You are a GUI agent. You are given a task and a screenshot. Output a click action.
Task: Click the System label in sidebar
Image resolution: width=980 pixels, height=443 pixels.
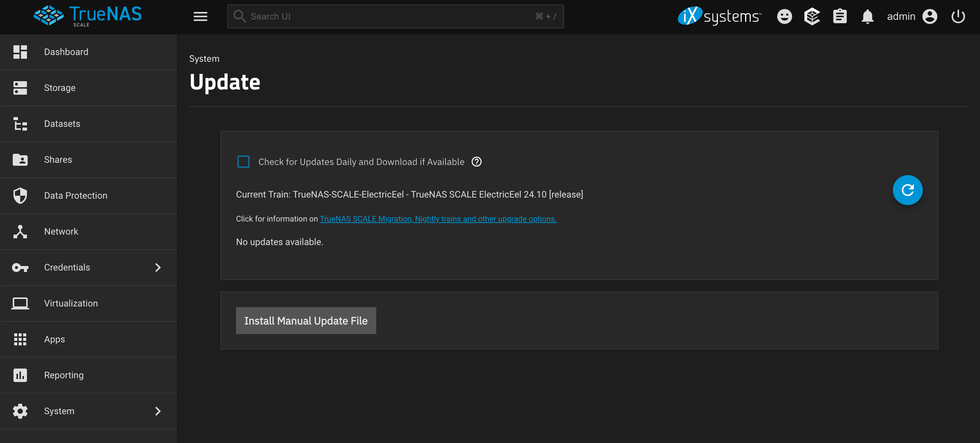pyautogui.click(x=59, y=411)
